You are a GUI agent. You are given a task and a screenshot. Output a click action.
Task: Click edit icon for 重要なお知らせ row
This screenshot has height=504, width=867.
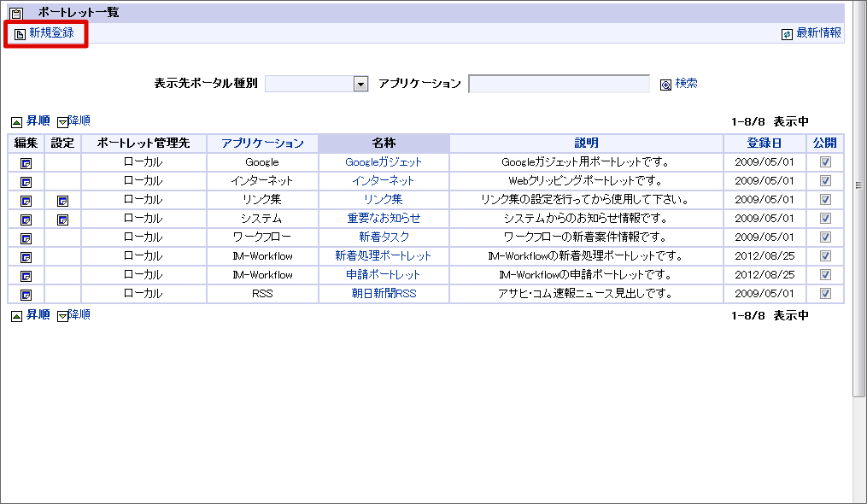[x=26, y=220]
